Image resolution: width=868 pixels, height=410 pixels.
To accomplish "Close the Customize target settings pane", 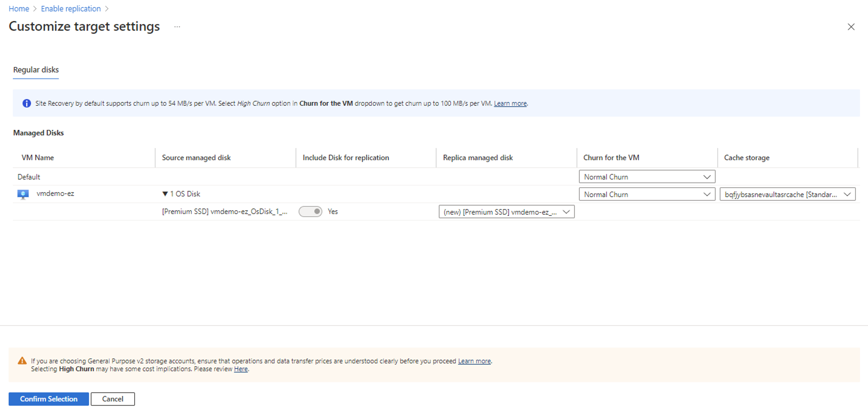I will (851, 27).
